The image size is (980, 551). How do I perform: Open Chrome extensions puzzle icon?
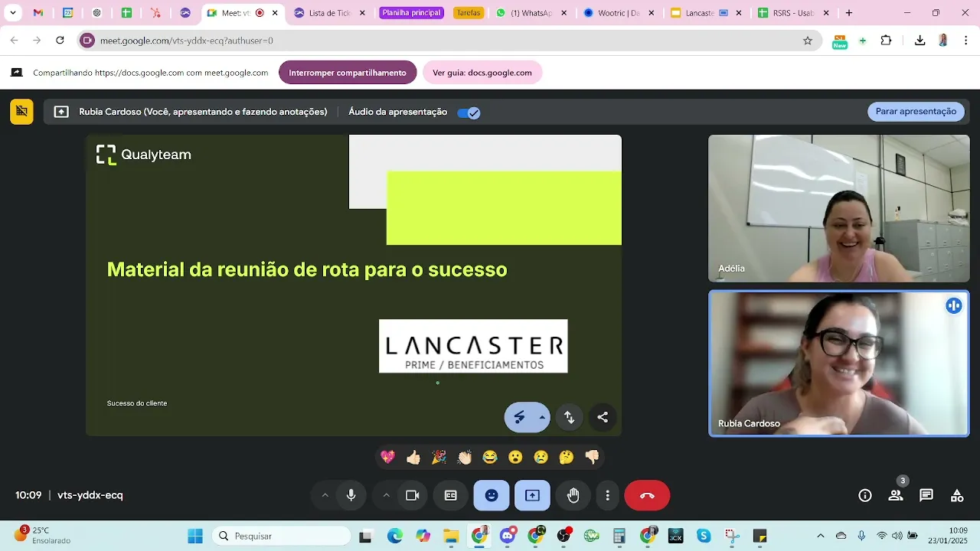point(887,41)
